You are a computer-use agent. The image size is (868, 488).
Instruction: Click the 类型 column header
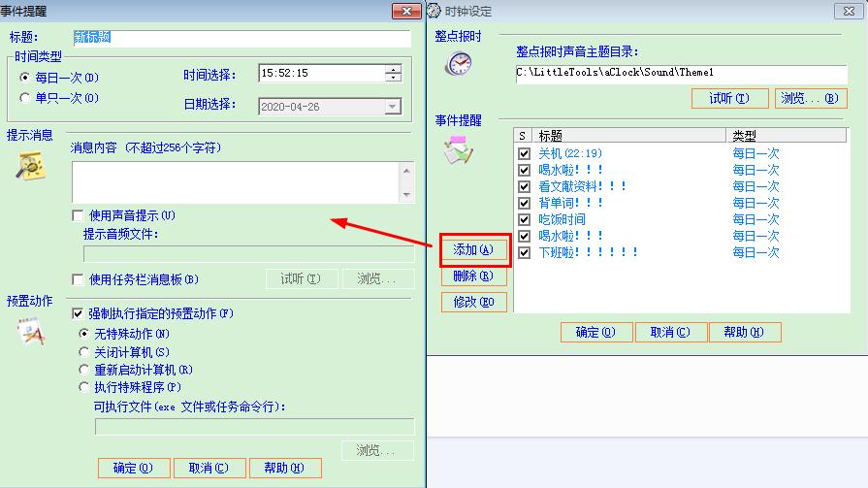click(x=786, y=136)
